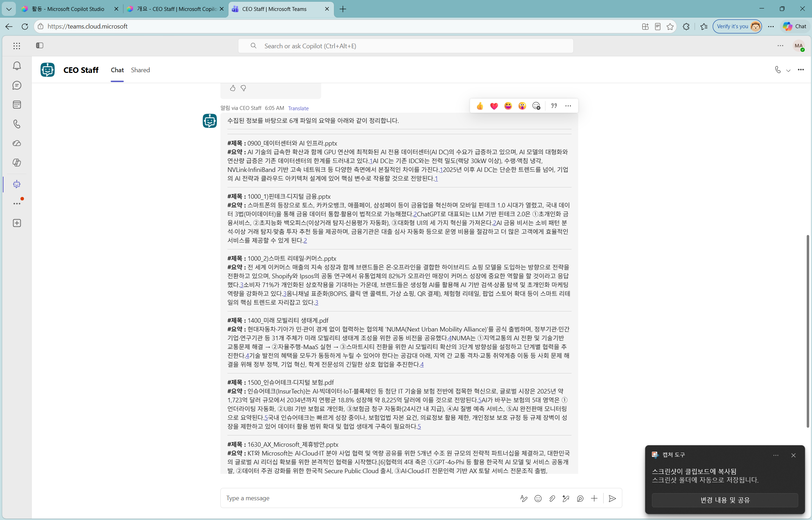Give thumbs up feedback on previous reply
Screen dimensions: 812x520
click(232, 88)
